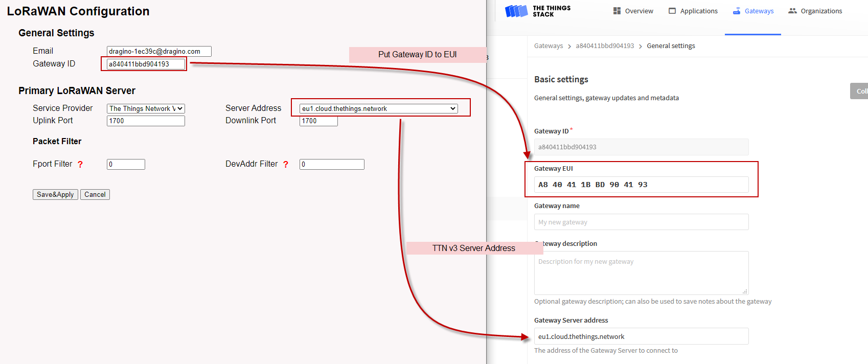This screenshot has height=364, width=868.
Task: Click the General settings breadcrumb text
Action: pyautogui.click(x=671, y=46)
